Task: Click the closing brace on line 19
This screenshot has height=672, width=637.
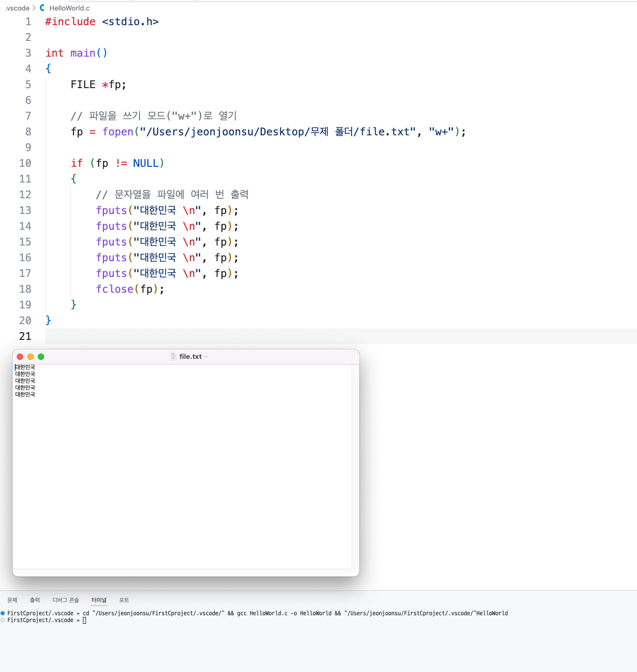Action: 73,305
